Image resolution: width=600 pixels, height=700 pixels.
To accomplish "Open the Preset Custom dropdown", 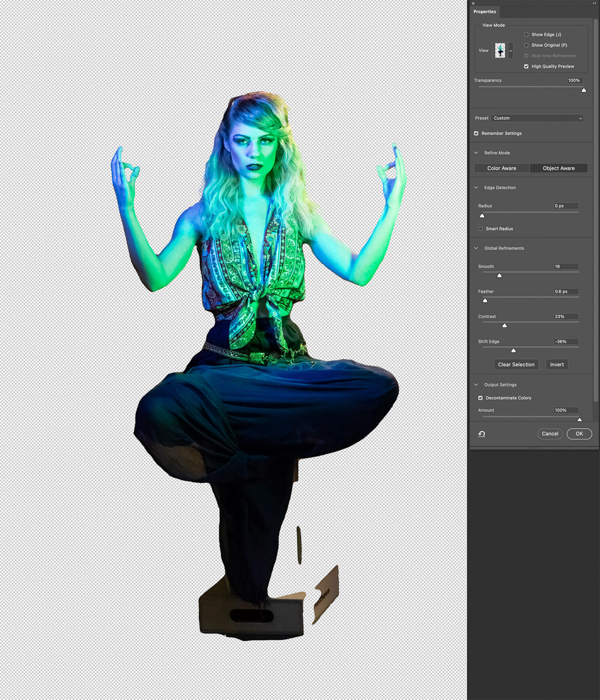I will [537, 118].
